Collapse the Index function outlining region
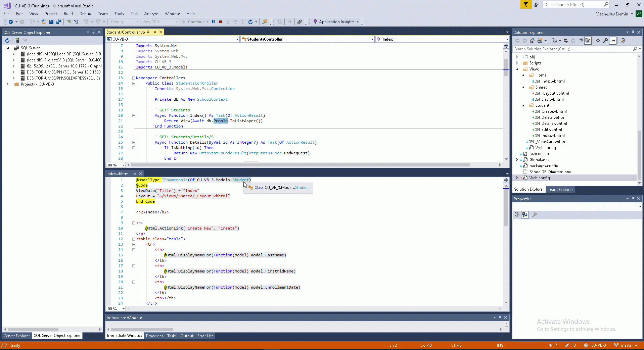This screenshot has height=350, width=644. (x=134, y=115)
